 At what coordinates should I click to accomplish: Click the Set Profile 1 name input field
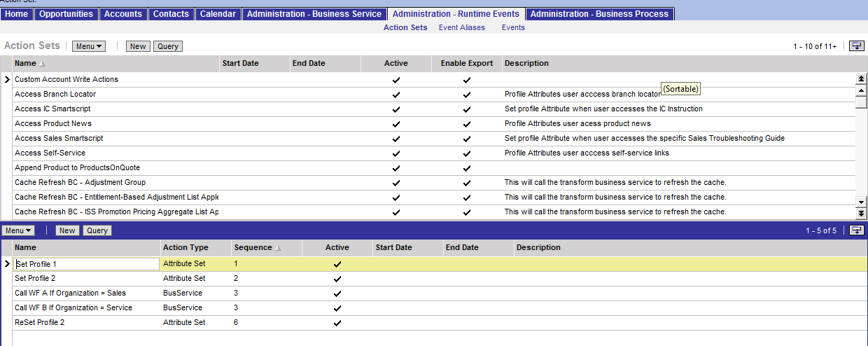pos(87,264)
